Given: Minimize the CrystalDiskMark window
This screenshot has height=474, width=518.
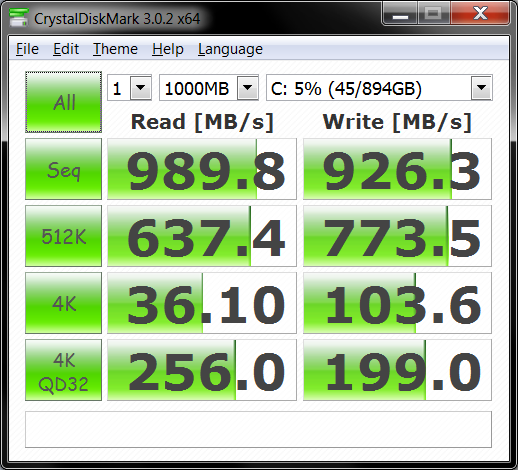Looking at the screenshot, I should (400, 13).
